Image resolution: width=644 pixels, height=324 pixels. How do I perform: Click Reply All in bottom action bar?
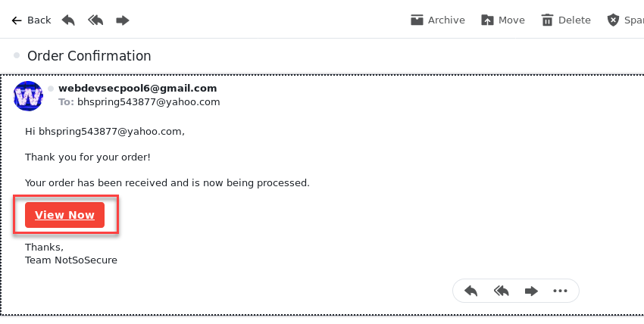click(501, 291)
